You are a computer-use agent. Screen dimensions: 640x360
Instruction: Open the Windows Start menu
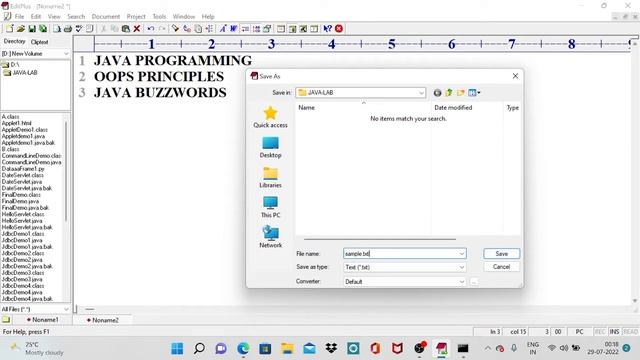click(x=177, y=348)
